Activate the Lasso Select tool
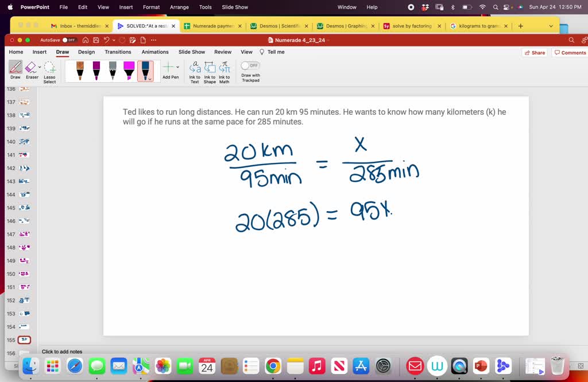Image resolution: width=588 pixels, height=382 pixels. coord(50,68)
